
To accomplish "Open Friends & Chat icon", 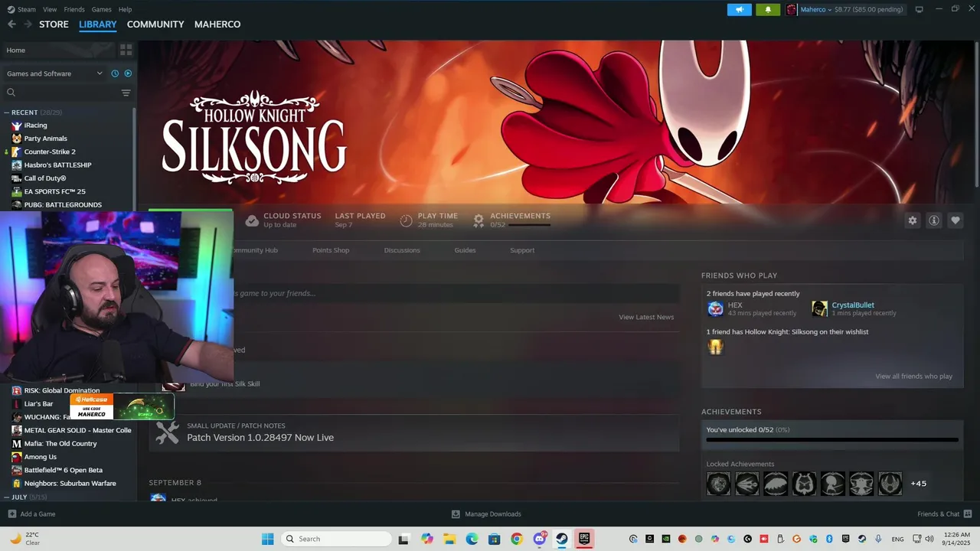I will (x=968, y=514).
